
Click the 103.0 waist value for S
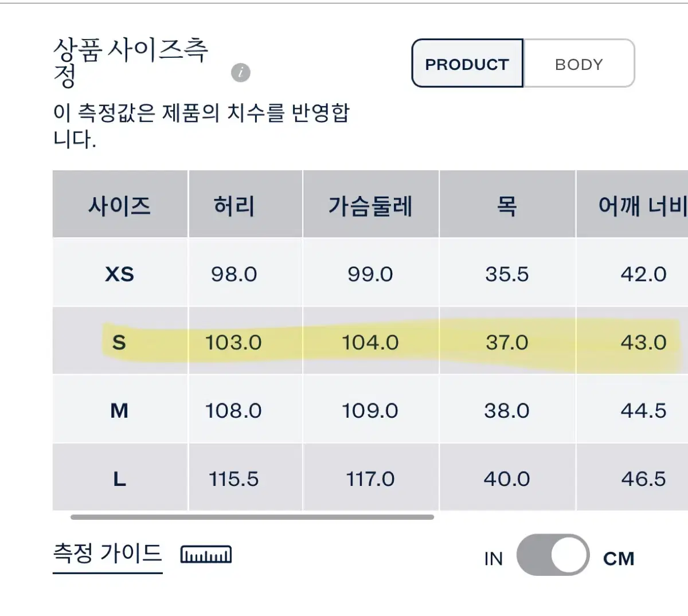[x=233, y=342]
